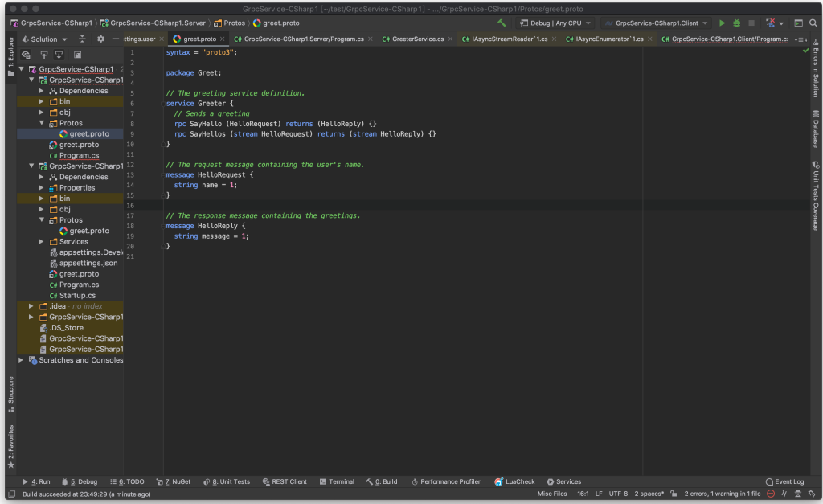
Task: Open the Structure tool window on left strip
Action: [x=11, y=394]
